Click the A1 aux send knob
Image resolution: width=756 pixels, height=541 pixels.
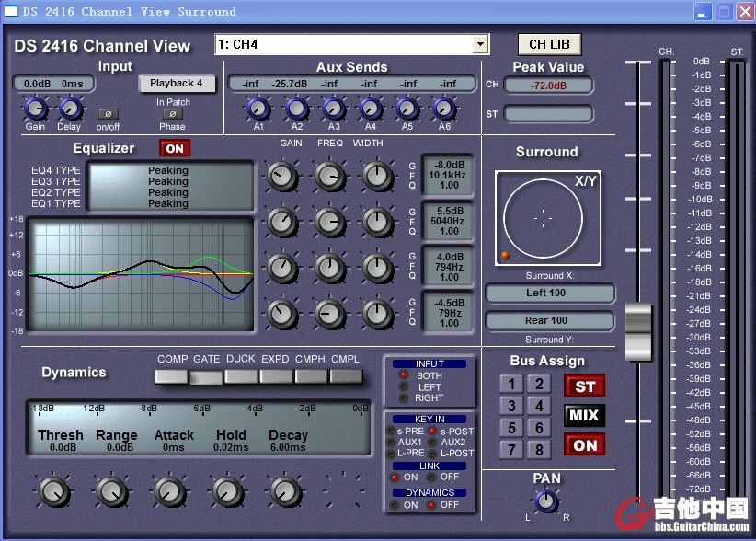[258, 109]
